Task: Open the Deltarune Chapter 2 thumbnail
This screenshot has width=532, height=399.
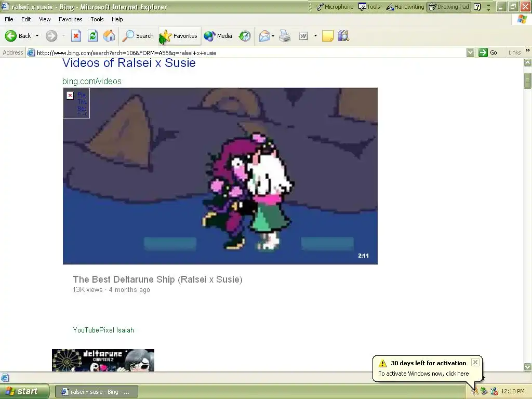Action: (x=103, y=361)
